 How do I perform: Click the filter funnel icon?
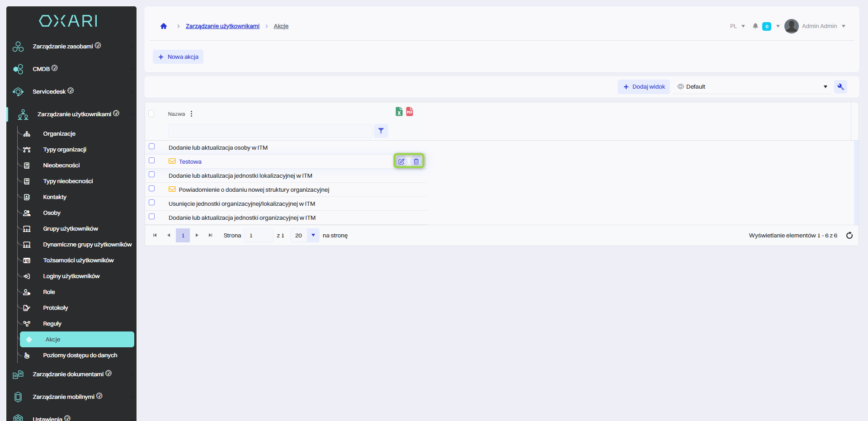[x=381, y=131]
